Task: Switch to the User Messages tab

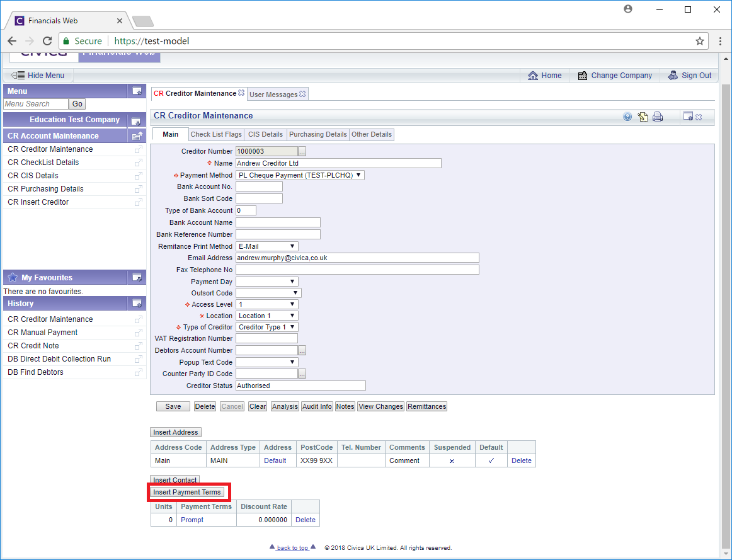Action: [273, 94]
